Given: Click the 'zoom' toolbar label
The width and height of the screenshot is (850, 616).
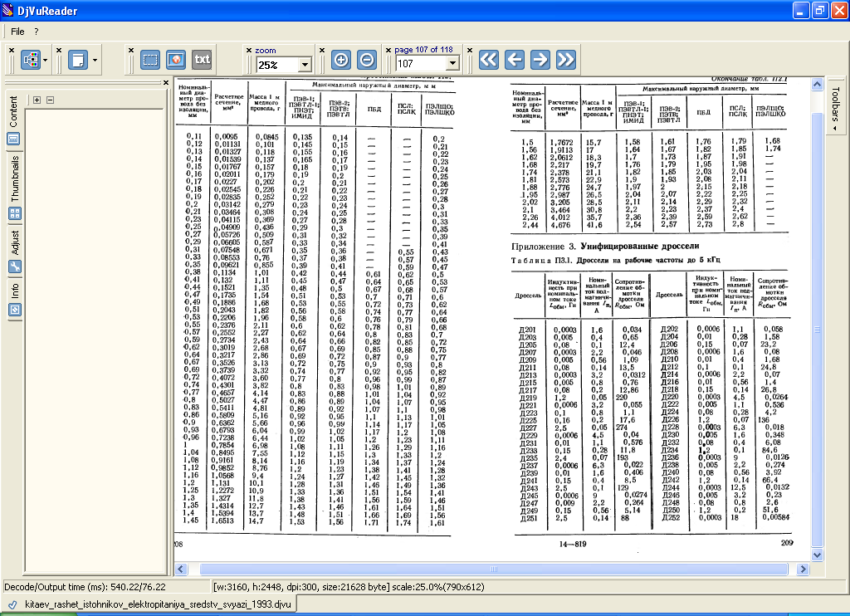Looking at the screenshot, I should tap(265, 50).
